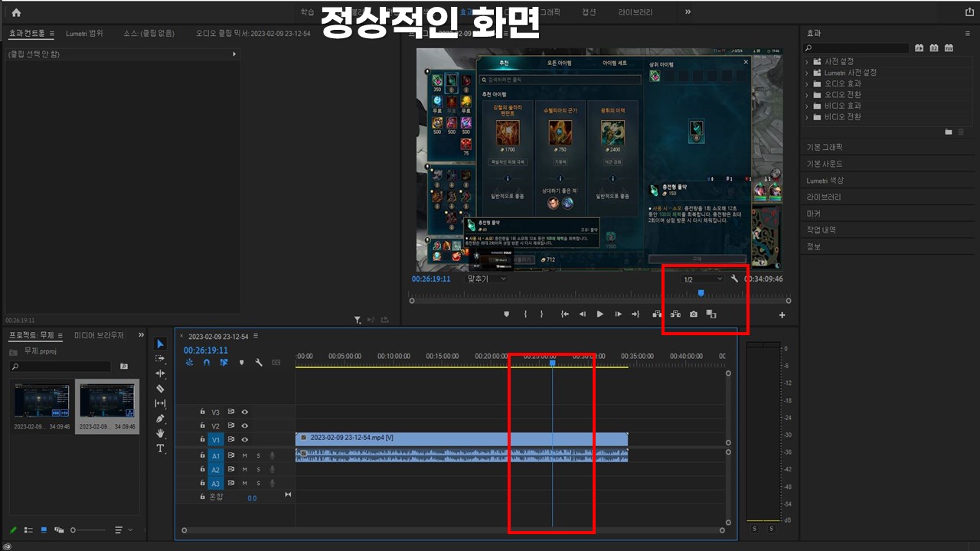
Task: Open 마커 panel
Action: pyautogui.click(x=813, y=214)
